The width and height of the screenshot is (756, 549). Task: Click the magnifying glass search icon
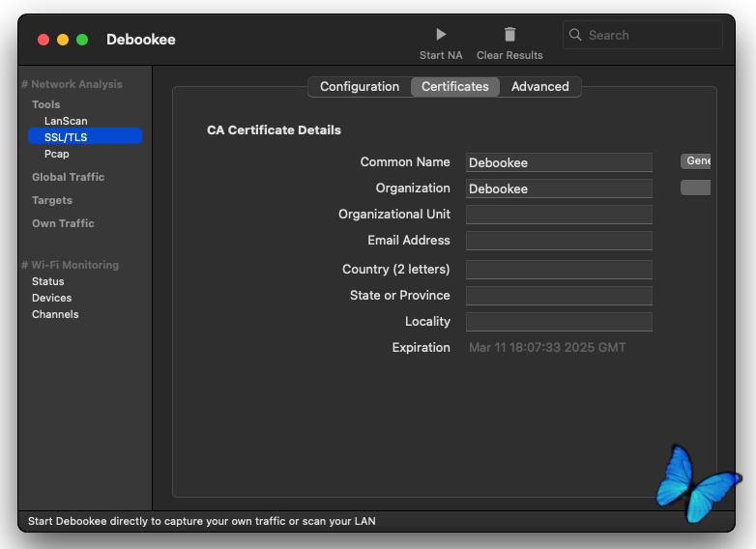[x=576, y=35]
